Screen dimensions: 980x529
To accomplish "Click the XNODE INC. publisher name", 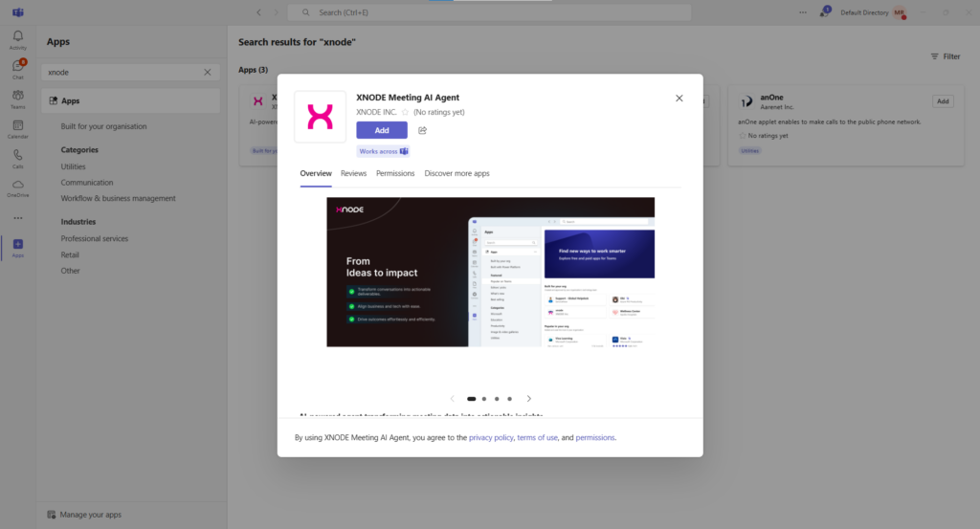I will tap(376, 113).
